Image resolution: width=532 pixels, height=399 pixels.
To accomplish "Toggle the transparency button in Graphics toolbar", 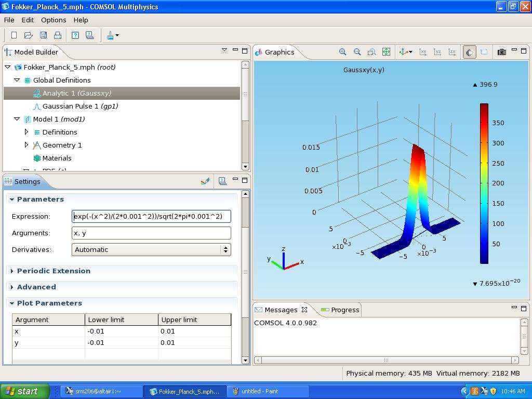I will [x=484, y=52].
